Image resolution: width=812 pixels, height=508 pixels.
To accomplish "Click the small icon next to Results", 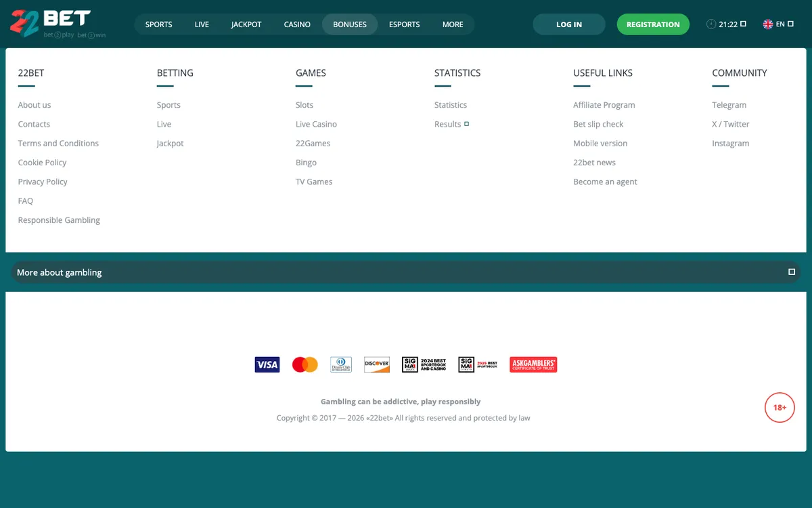I will [x=467, y=124].
